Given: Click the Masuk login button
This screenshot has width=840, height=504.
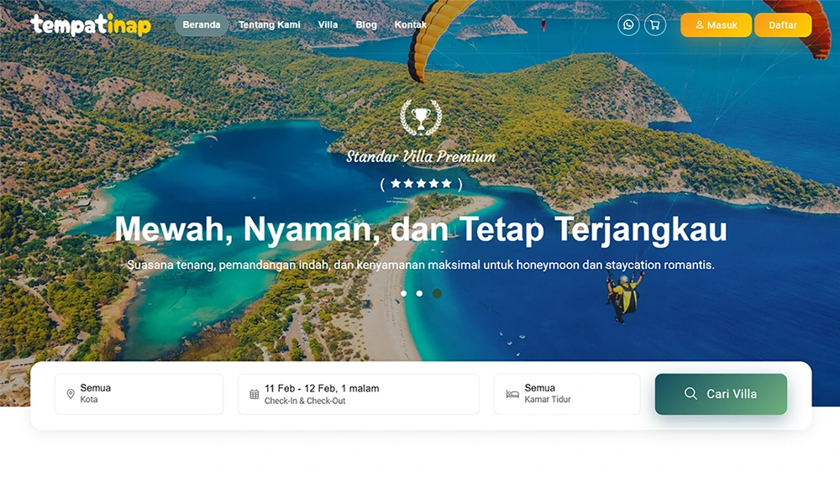Looking at the screenshot, I should [x=717, y=24].
